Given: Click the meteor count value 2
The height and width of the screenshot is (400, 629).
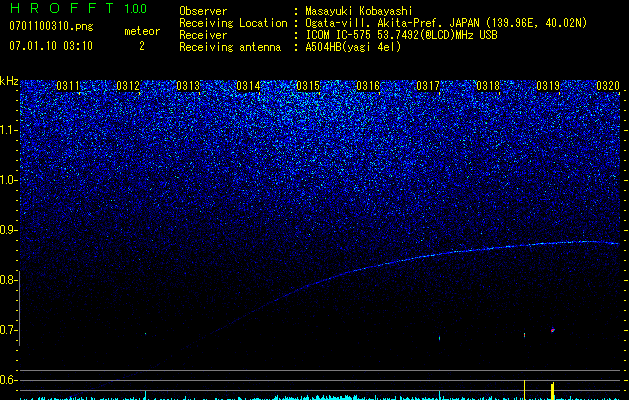Looking at the screenshot, I should tap(142, 46).
